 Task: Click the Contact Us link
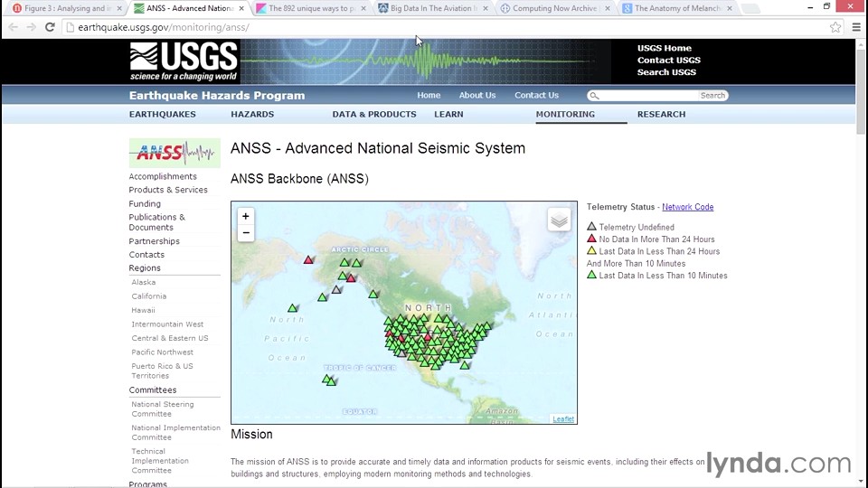536,95
